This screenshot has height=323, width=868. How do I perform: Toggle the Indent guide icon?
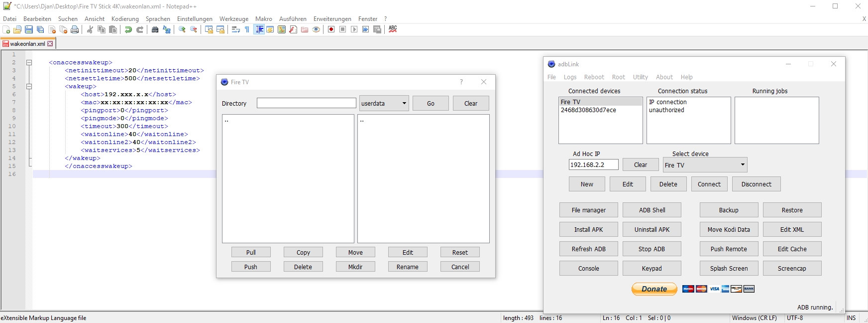click(259, 29)
